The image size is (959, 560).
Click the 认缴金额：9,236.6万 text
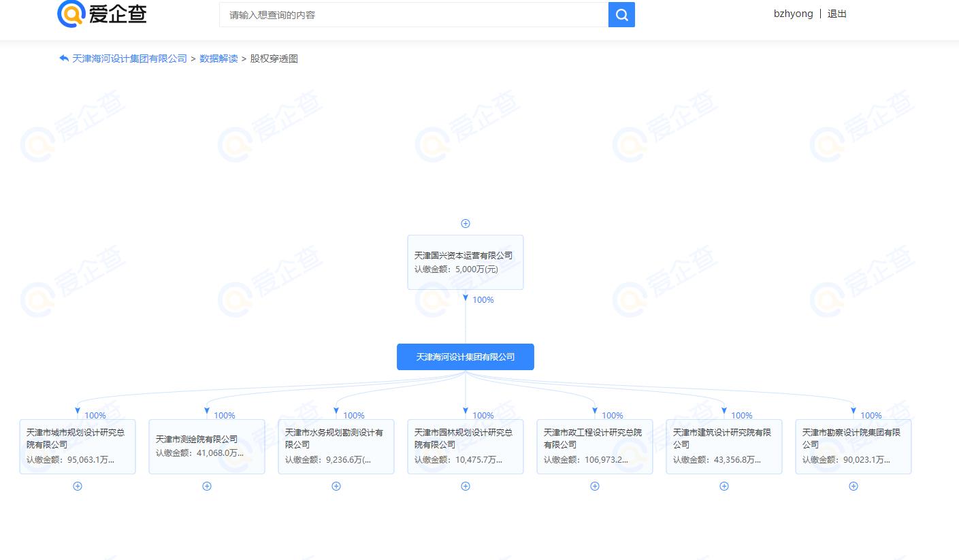tap(327, 460)
